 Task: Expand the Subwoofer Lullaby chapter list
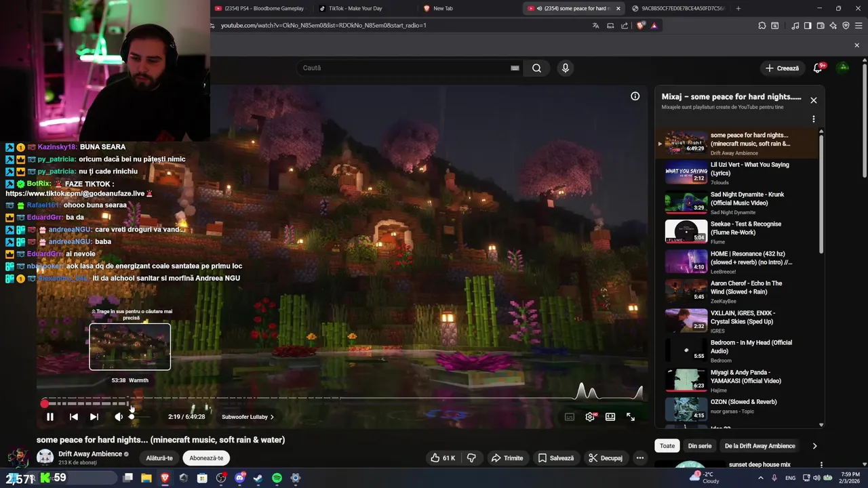(248, 417)
